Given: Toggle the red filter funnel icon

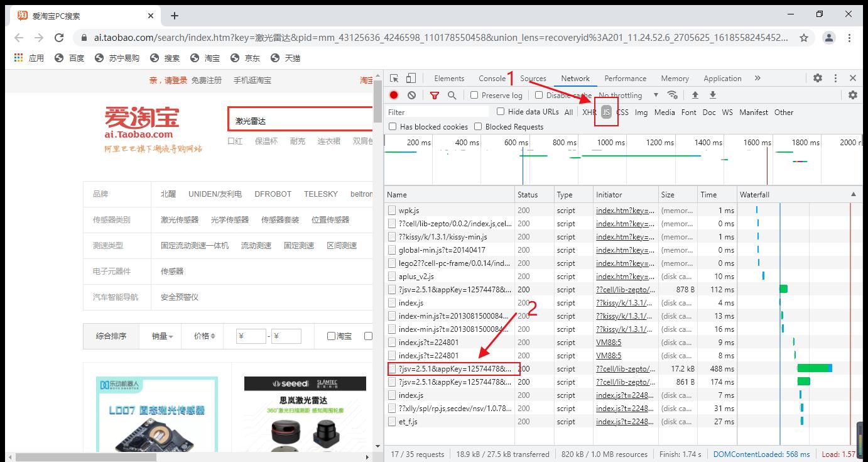Looking at the screenshot, I should point(435,96).
